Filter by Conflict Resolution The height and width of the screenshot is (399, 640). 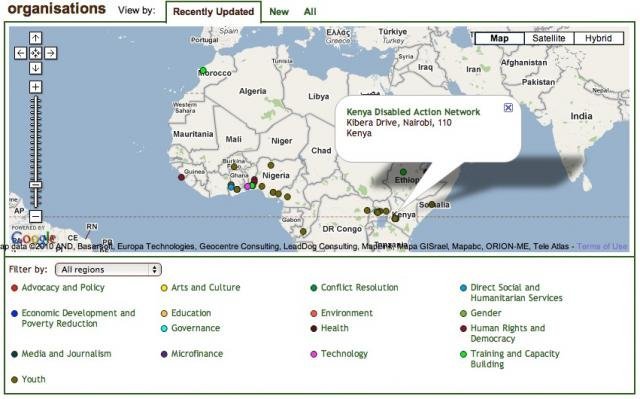(359, 287)
